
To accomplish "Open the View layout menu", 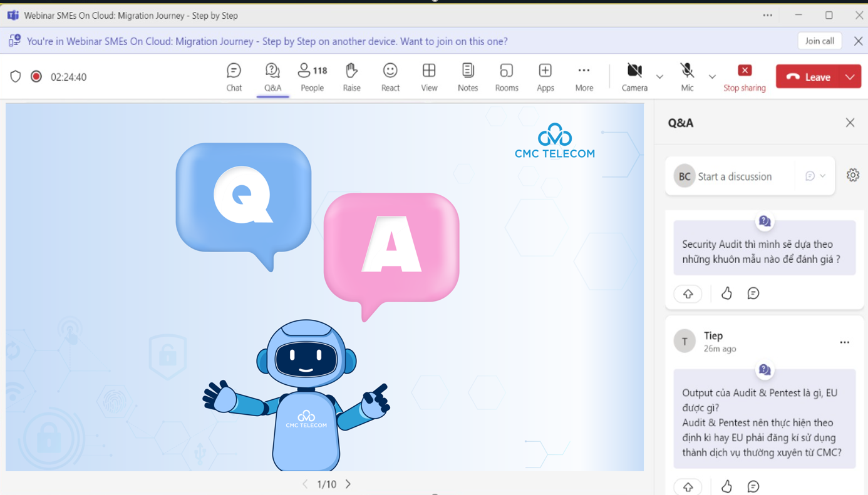I will [x=429, y=77].
